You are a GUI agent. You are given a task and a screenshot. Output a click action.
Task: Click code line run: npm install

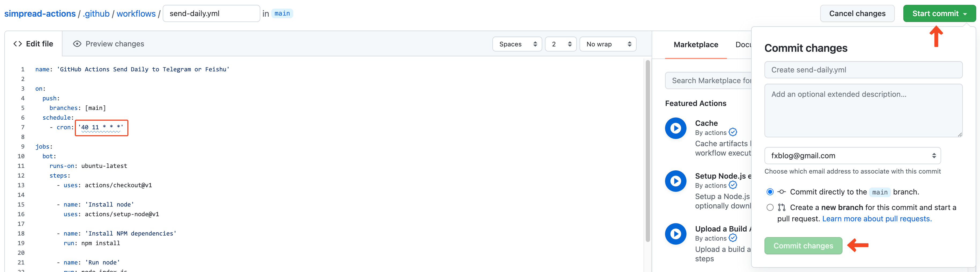[x=92, y=243]
